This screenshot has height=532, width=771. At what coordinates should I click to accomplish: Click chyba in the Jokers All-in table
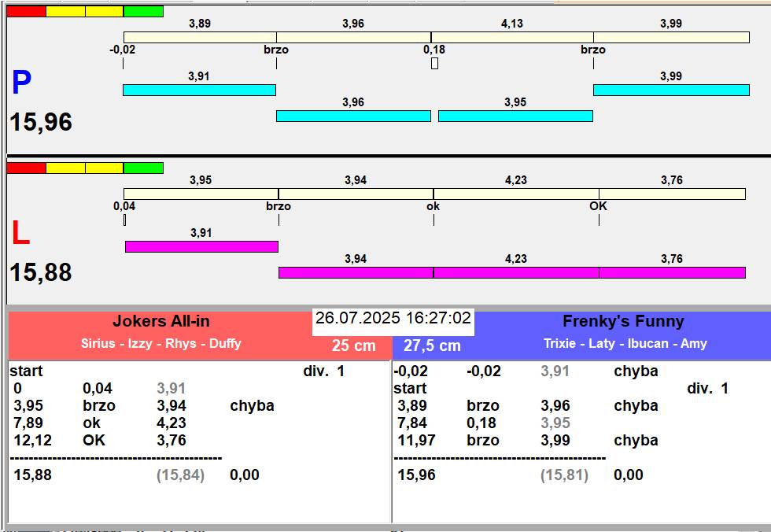[253, 406]
